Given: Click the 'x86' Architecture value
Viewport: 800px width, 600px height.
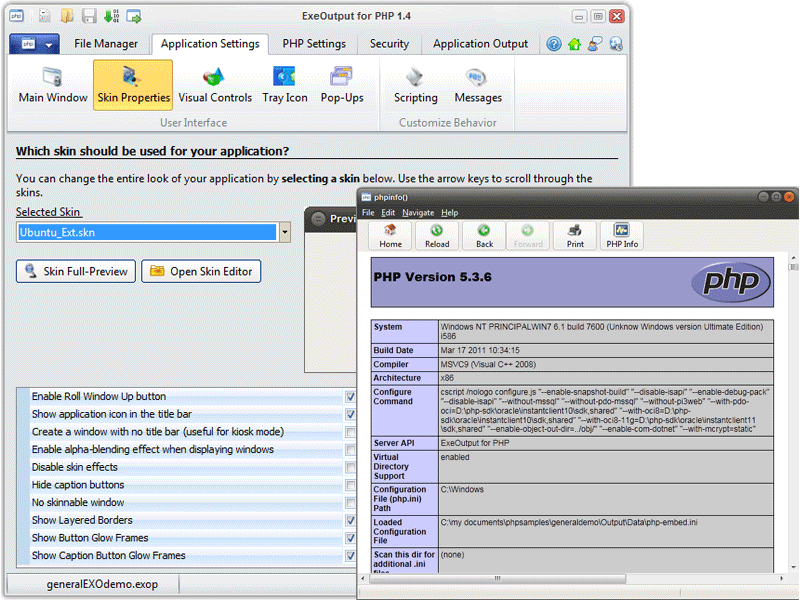Looking at the screenshot, I should (447, 378).
